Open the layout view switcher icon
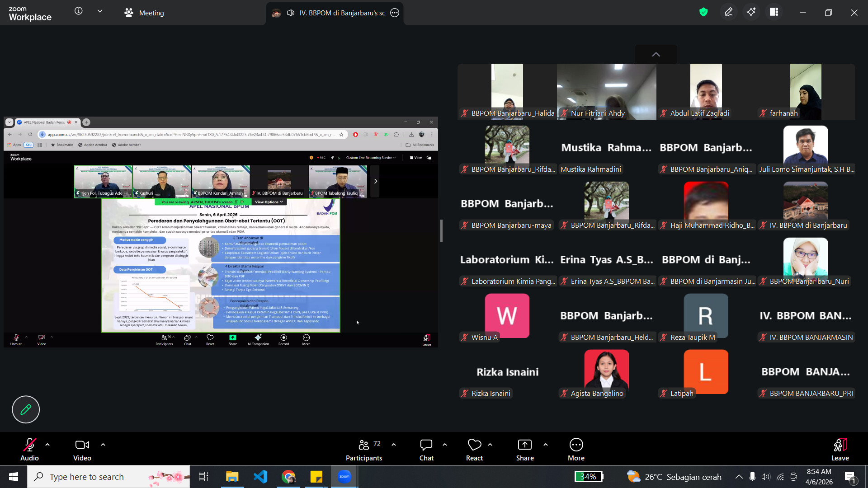The image size is (868, 488). pyautogui.click(x=774, y=13)
